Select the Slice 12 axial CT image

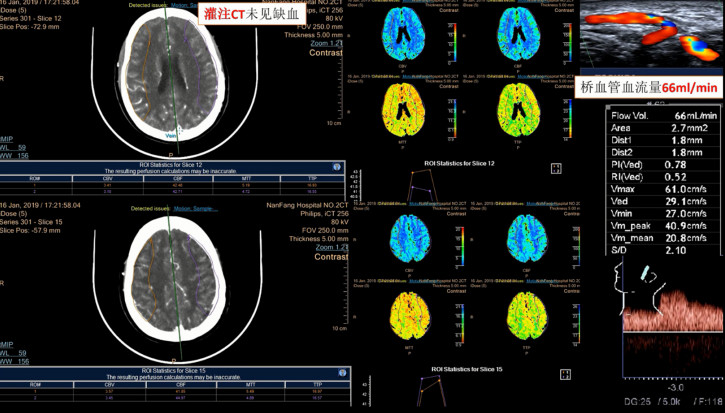pyautogui.click(x=172, y=74)
